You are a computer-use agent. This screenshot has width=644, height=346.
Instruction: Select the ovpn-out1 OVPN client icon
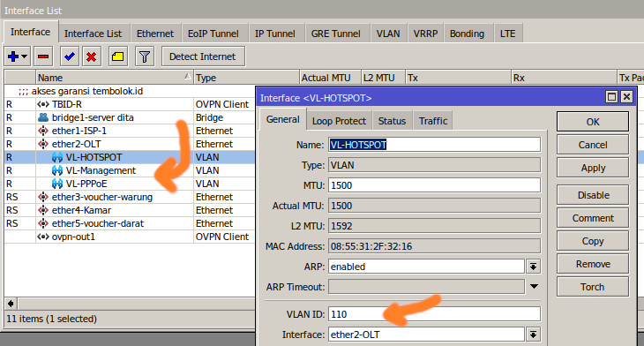coord(43,237)
